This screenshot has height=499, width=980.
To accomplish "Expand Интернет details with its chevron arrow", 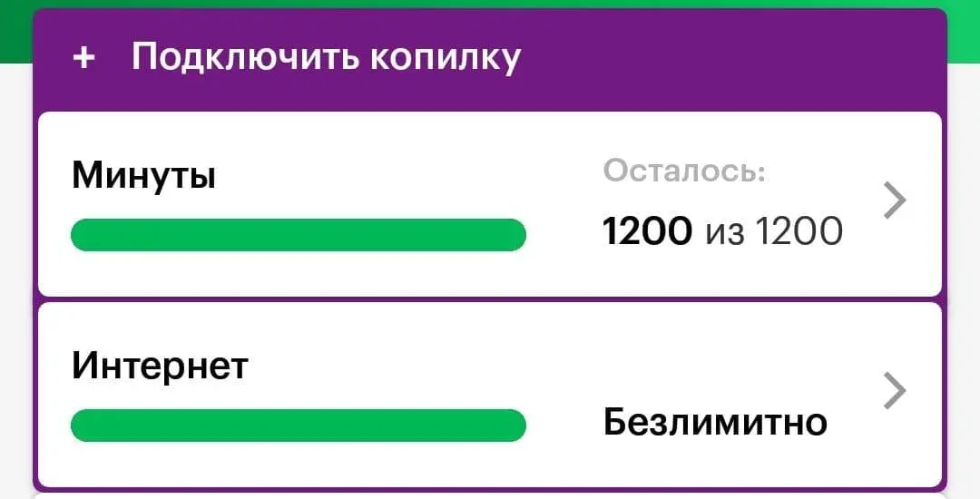I will 895,391.
